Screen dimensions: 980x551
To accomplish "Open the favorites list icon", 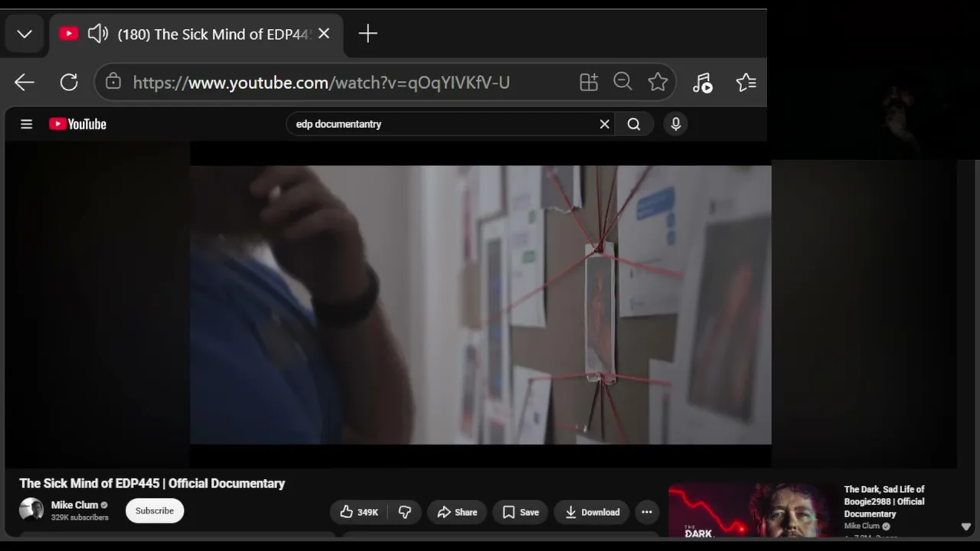I will coord(746,83).
